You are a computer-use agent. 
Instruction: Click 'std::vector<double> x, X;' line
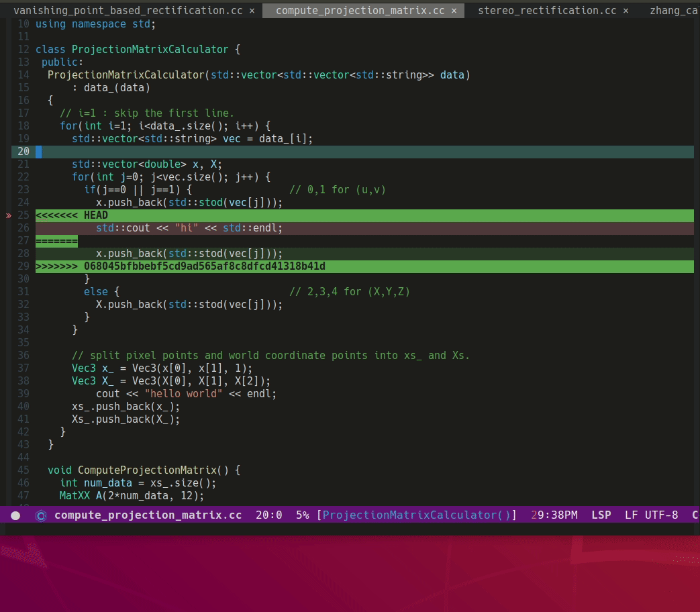(147, 164)
